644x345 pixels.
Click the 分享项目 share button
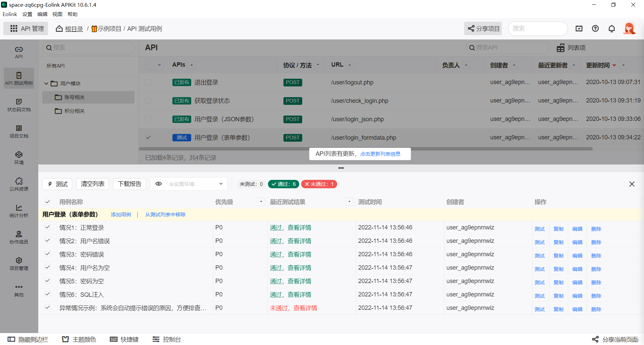pos(483,28)
